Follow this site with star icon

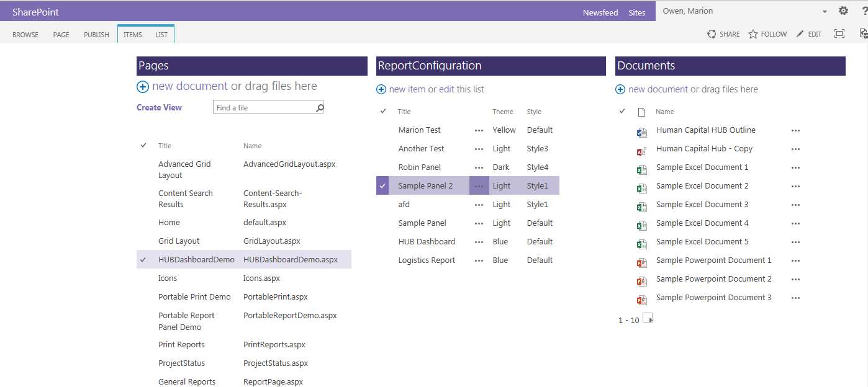(753, 34)
